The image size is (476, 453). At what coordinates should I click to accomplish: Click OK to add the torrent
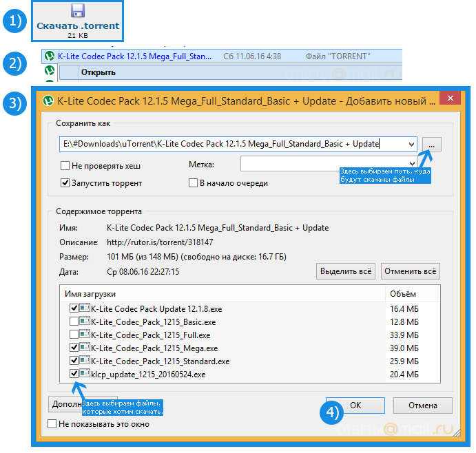click(355, 405)
